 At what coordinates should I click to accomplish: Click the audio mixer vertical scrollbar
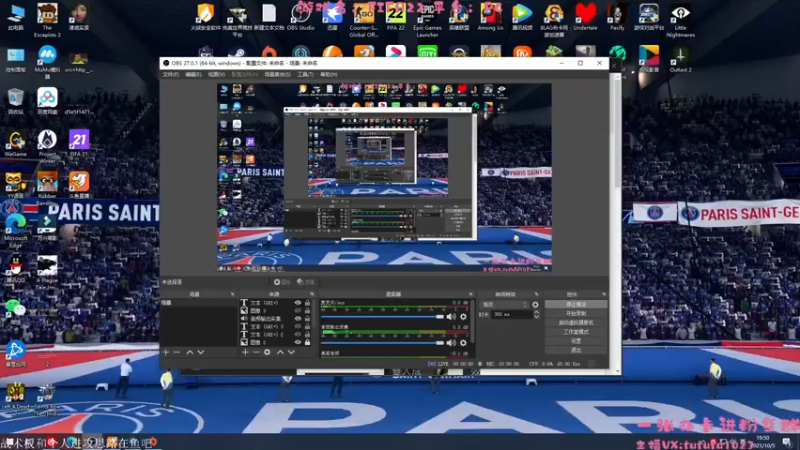click(473, 321)
